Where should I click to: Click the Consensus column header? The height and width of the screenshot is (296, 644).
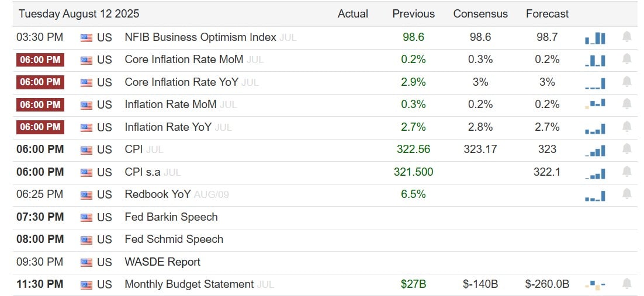480,14
